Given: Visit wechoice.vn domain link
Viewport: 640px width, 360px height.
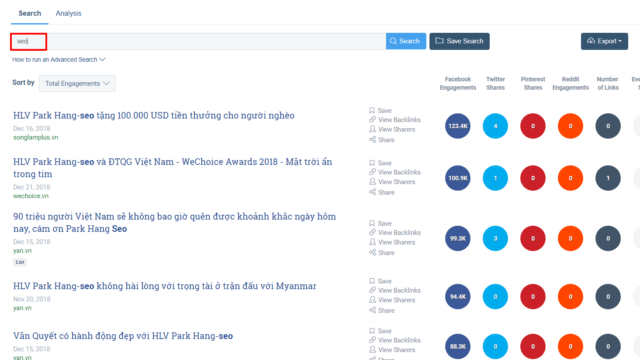Looking at the screenshot, I should tap(31, 196).
